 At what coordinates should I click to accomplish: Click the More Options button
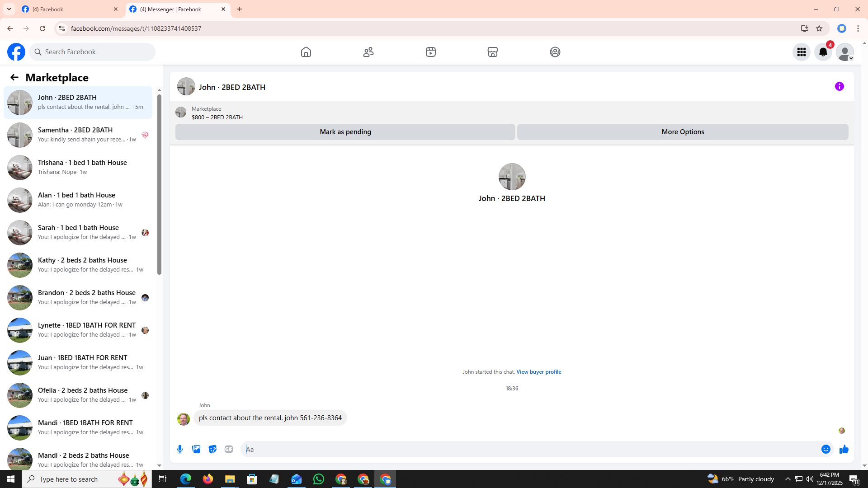pos(682,132)
